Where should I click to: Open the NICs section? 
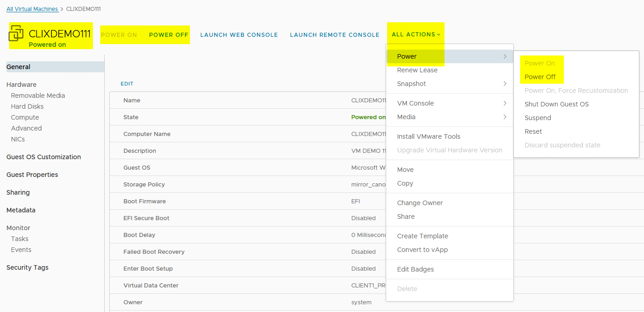point(18,139)
